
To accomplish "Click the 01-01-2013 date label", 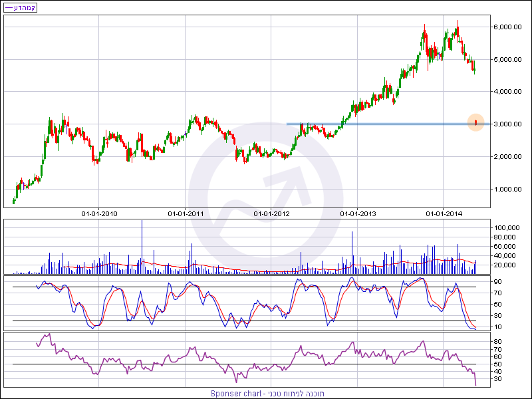I will pos(358,213).
